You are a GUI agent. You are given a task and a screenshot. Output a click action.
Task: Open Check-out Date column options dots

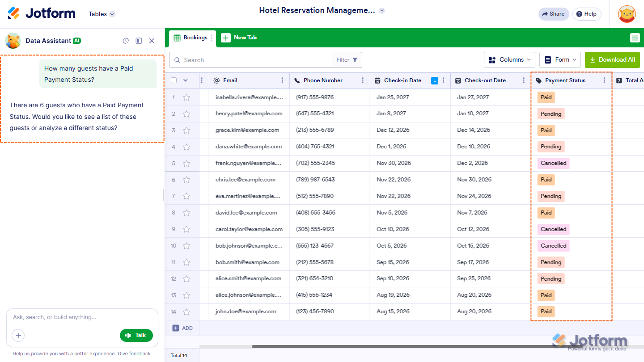pos(524,80)
